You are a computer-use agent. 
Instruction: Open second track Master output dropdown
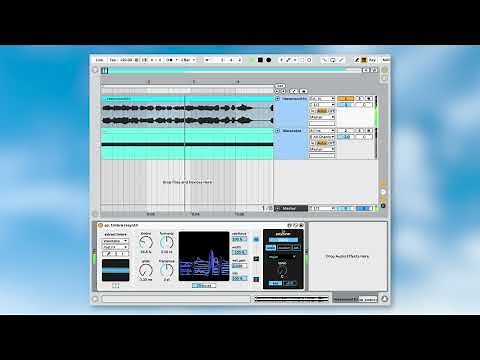pyautogui.click(x=322, y=149)
